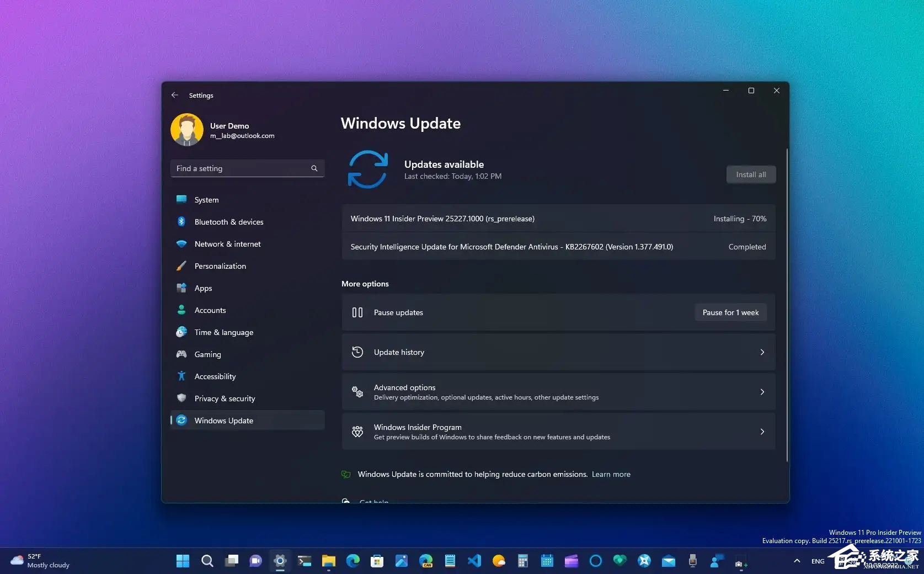This screenshot has width=924, height=574.
Task: Click the ENG language indicator
Action: pyautogui.click(x=818, y=561)
